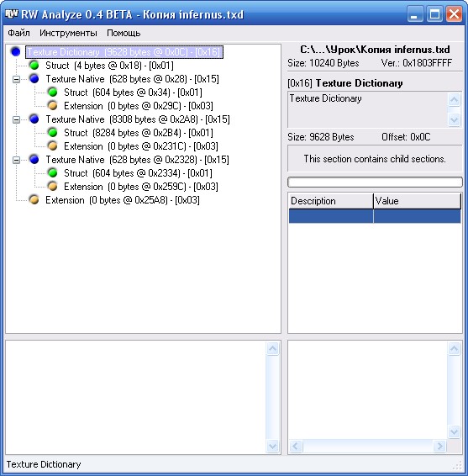This screenshot has height=476, width=468.
Task: Select Extension (0 bytes @ 0x259C) row
Action: pyautogui.click(x=140, y=187)
